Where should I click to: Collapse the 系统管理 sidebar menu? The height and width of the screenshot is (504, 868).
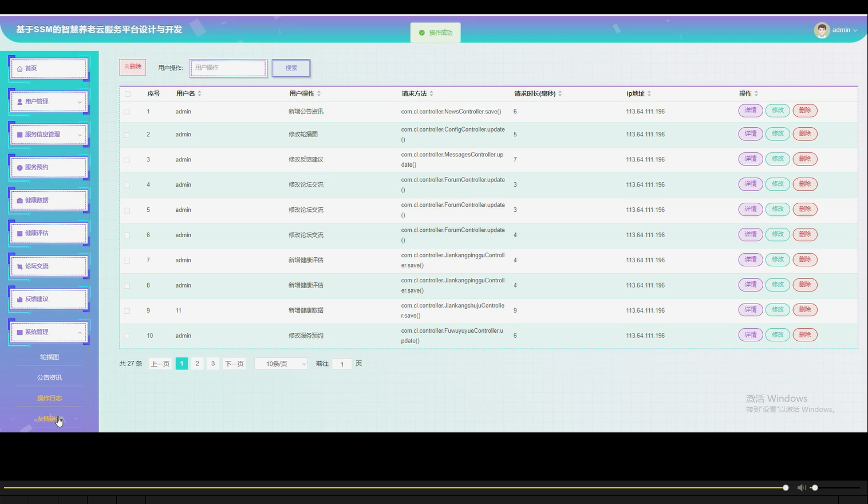coord(49,332)
